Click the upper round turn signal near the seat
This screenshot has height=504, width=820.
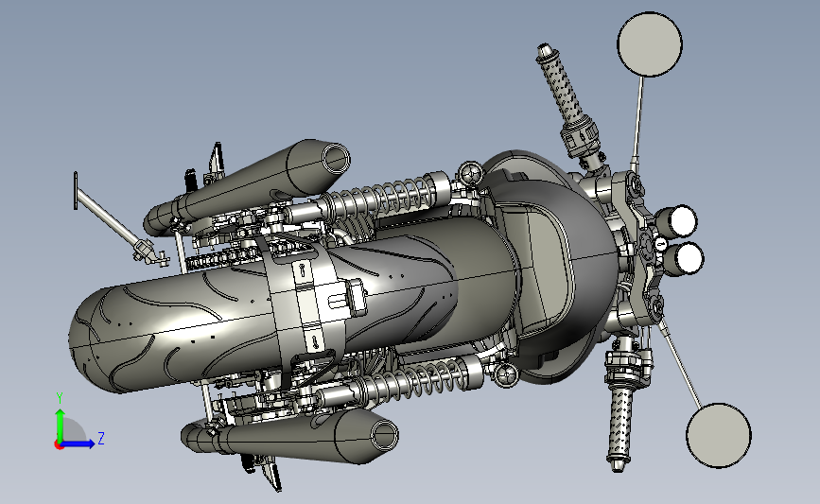(471, 172)
